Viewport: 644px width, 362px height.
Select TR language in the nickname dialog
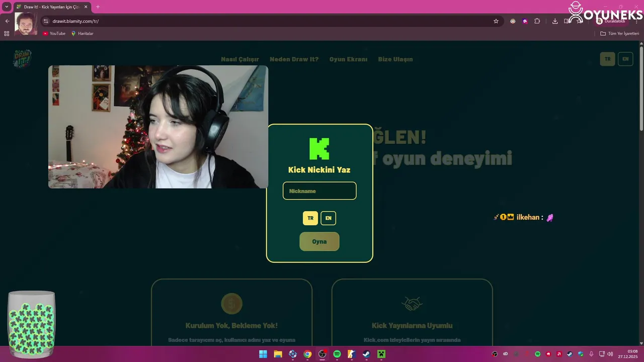click(x=310, y=218)
